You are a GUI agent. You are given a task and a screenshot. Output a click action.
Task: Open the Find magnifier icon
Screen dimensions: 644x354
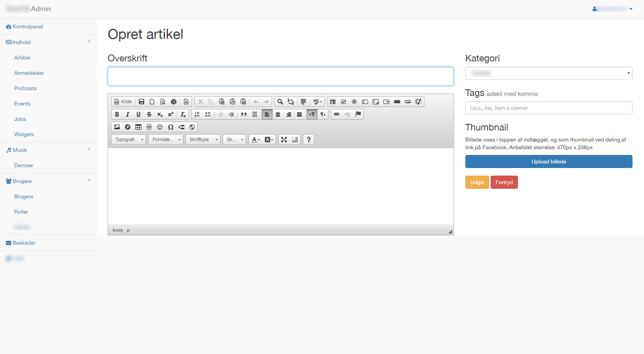click(x=280, y=102)
